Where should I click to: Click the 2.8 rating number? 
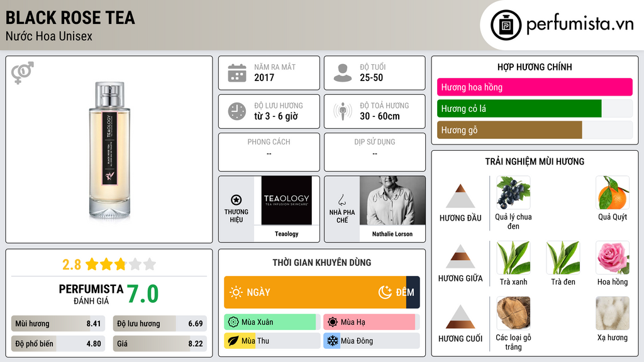pyautogui.click(x=72, y=265)
